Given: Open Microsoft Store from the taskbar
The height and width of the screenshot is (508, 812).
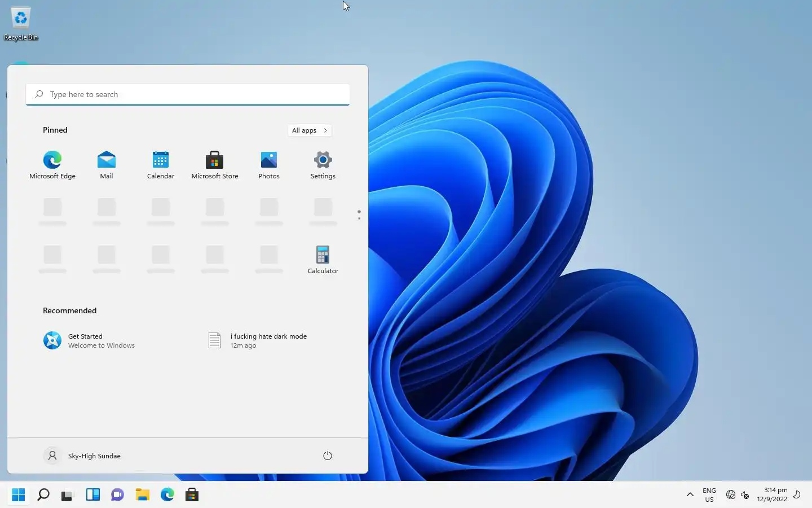Looking at the screenshot, I should 192,495.
